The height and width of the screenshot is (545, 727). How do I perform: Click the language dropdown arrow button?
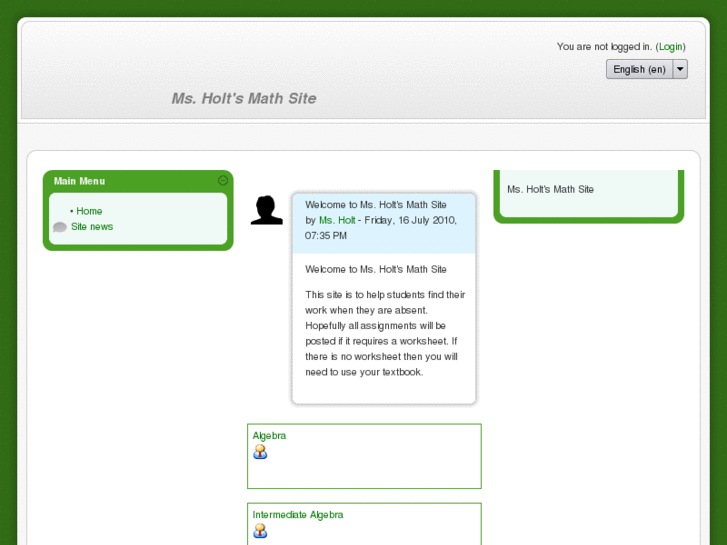coord(680,69)
